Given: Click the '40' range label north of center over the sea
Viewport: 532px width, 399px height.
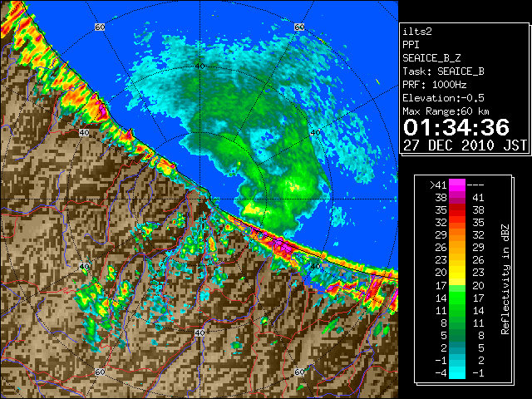Looking at the screenshot, I should point(199,66).
